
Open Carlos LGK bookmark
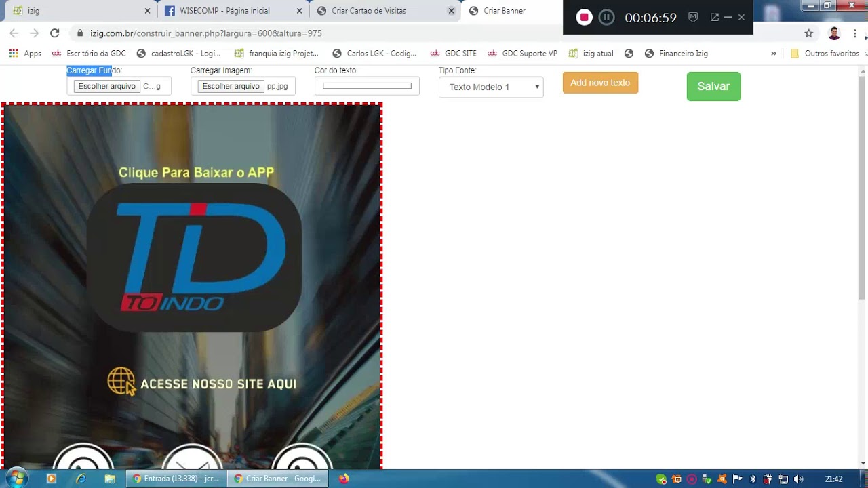click(374, 53)
